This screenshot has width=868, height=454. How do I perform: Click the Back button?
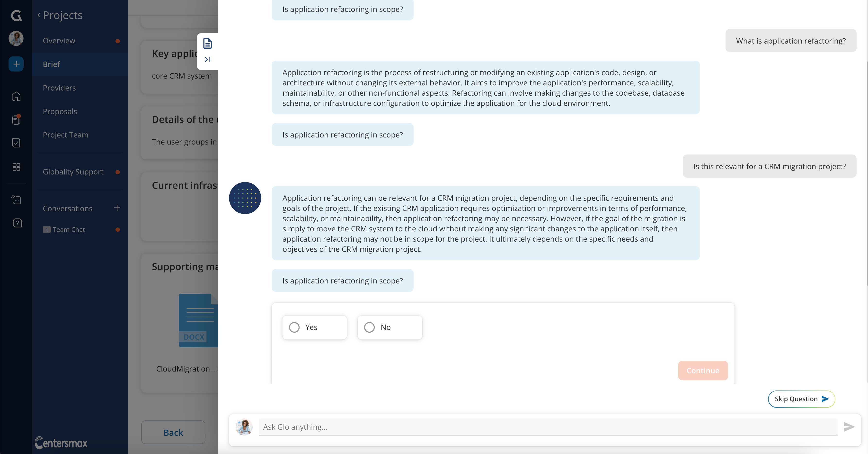[x=173, y=432]
